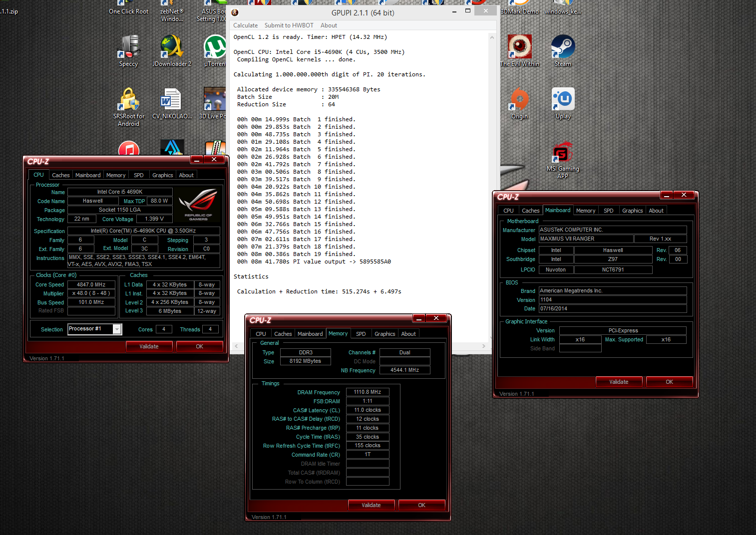Viewport: 756px width, 535px height.
Task: Click the BIOS Version 1104 field
Action: point(613,300)
